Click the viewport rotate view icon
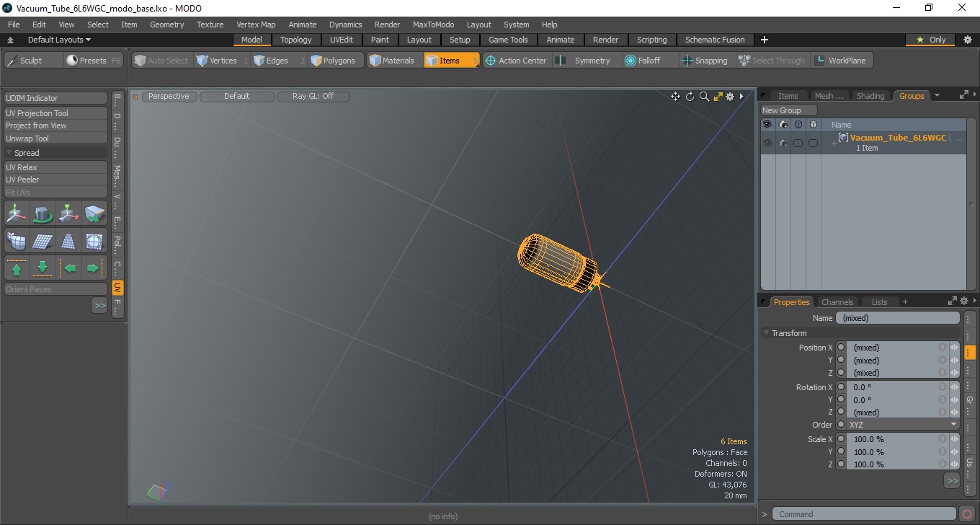 (690, 97)
